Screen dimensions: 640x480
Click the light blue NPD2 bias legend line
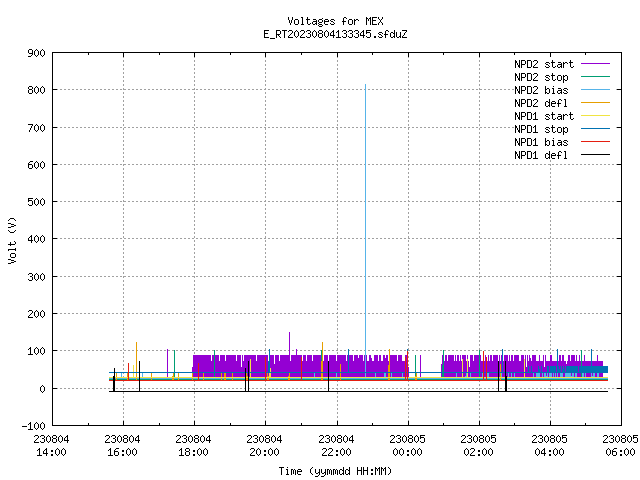[596, 90]
